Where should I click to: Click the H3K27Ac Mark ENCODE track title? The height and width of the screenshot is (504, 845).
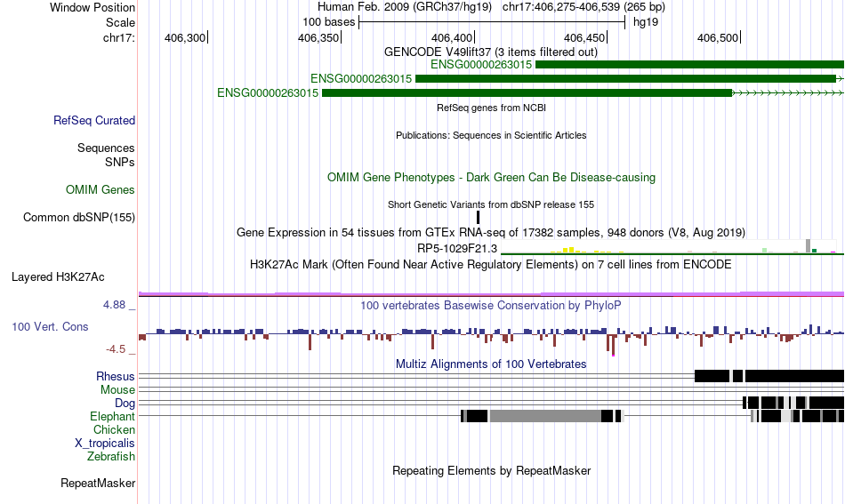(x=491, y=264)
